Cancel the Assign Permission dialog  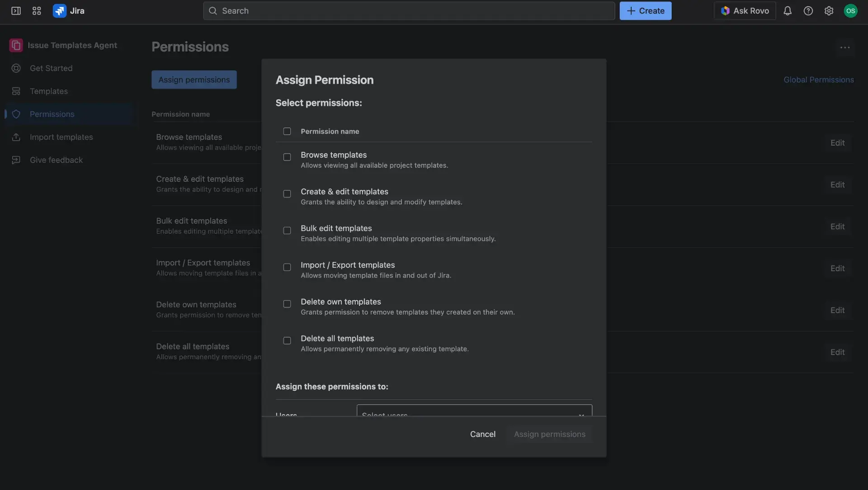pos(483,434)
